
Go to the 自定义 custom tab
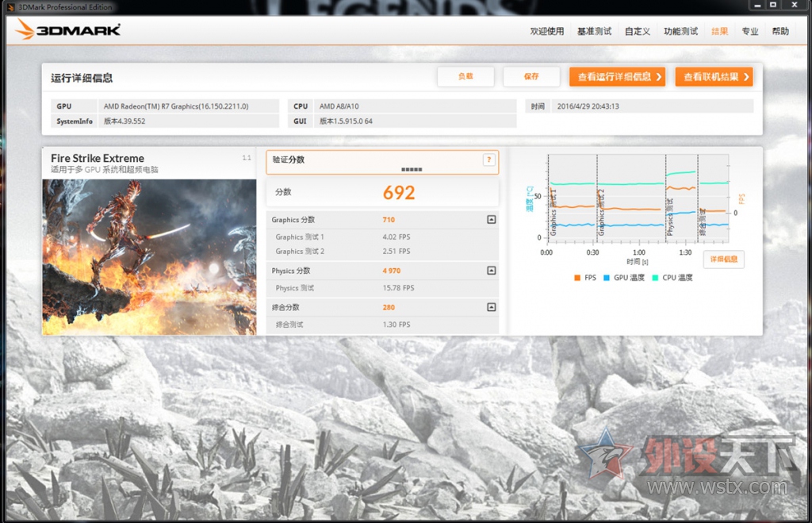(x=638, y=31)
